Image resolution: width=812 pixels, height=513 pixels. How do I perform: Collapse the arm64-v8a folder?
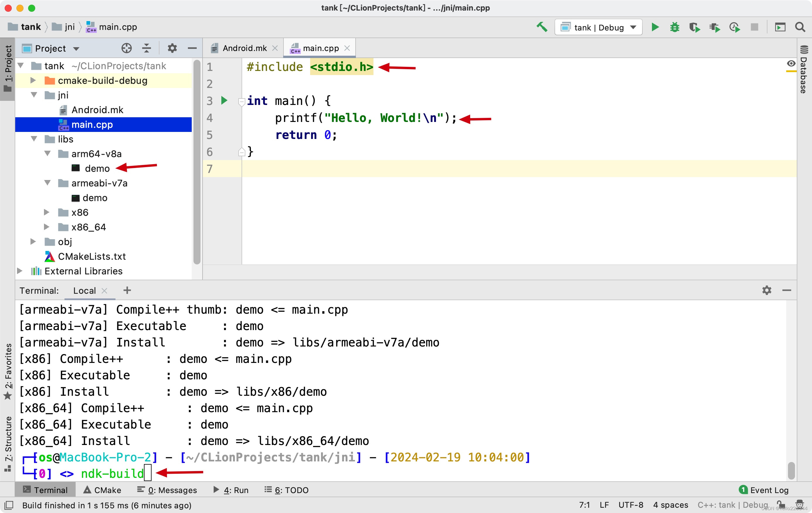click(47, 154)
